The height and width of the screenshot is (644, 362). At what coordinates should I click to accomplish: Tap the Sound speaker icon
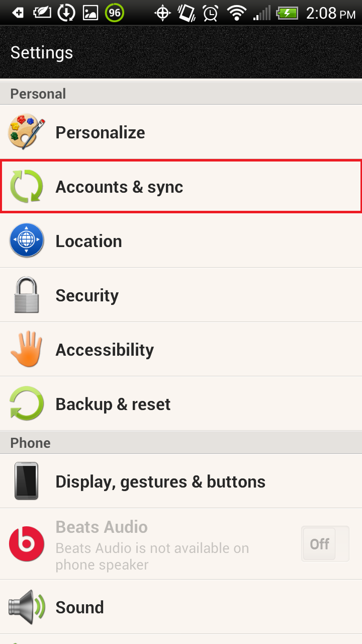click(27, 607)
